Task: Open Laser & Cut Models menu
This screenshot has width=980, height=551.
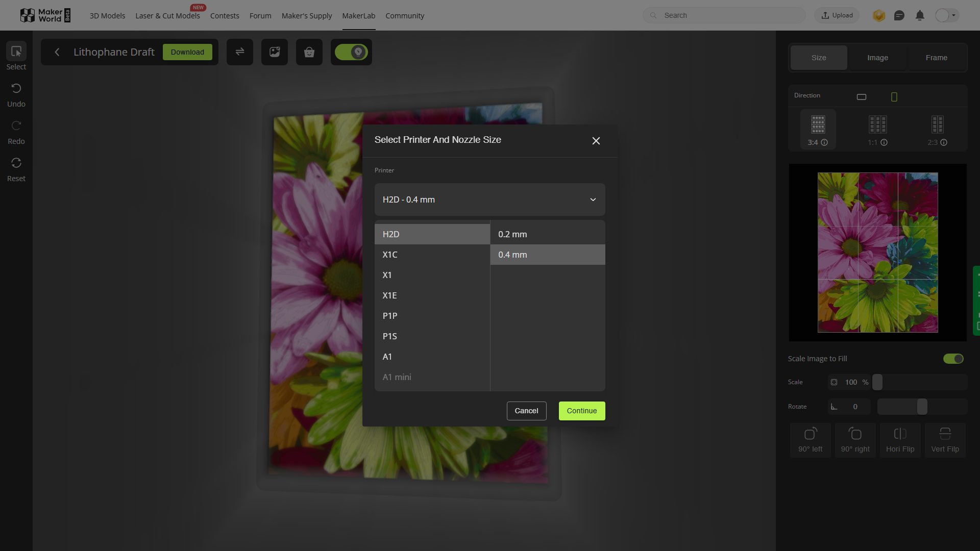Action: (167, 16)
